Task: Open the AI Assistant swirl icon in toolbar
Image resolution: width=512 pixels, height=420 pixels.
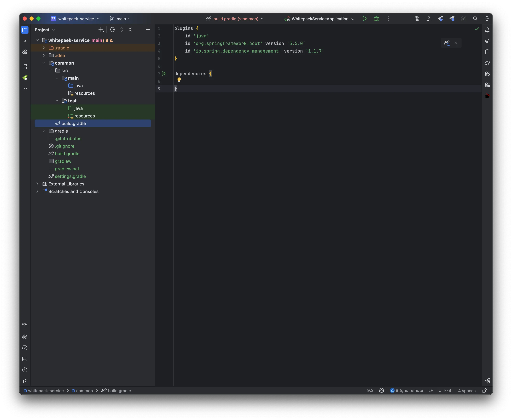Action: tap(417, 19)
